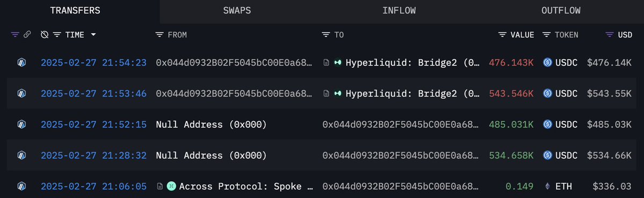Viewport: 644px width, 198px height.
Task: Open the 21:06:05 transaction timestamp link
Action: point(93,187)
